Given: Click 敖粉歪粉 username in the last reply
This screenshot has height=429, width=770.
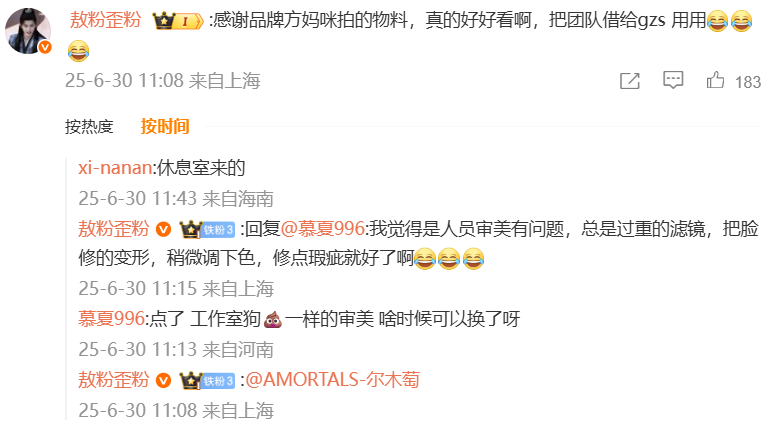Looking at the screenshot, I should point(113,380).
